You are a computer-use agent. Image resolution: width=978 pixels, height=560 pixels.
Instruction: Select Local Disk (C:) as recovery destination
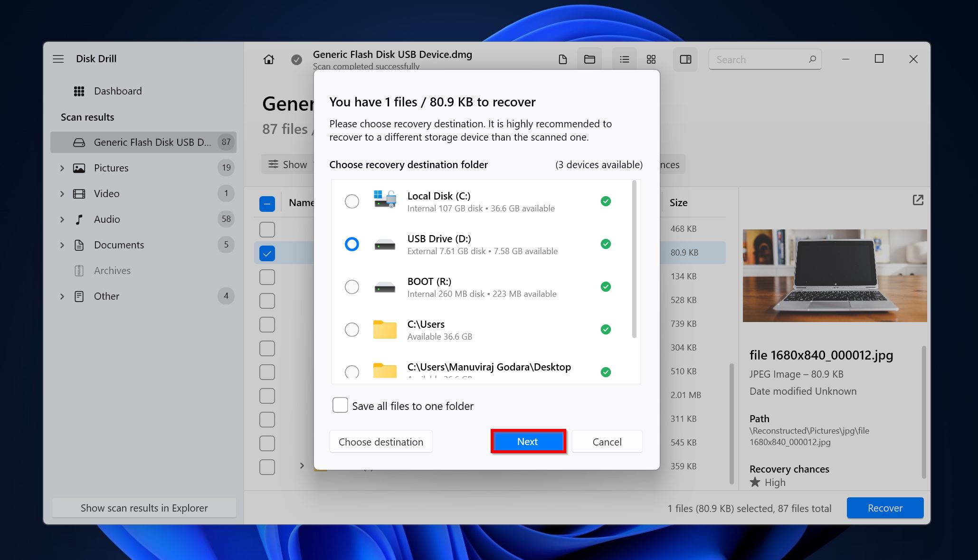coord(352,201)
